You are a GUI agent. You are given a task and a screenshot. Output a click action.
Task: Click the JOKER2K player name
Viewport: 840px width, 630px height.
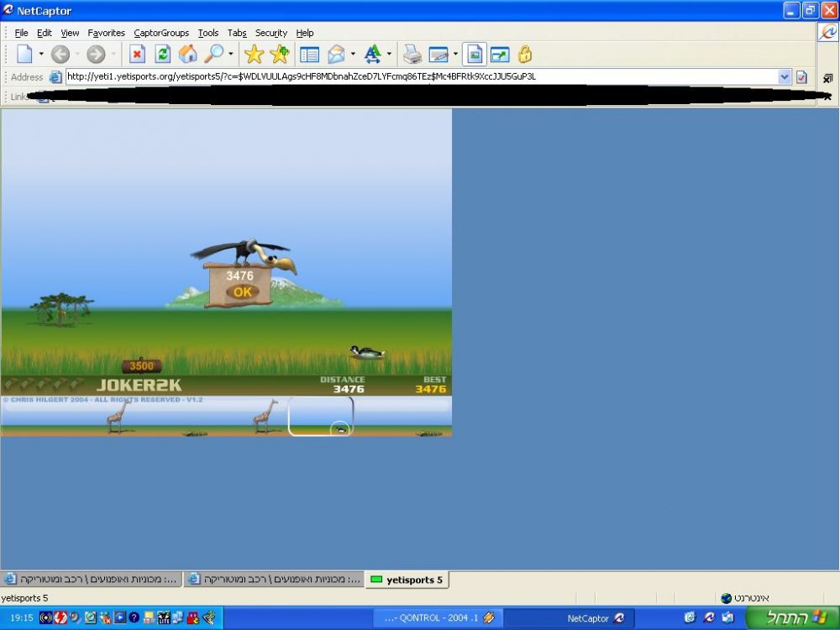tap(139, 386)
